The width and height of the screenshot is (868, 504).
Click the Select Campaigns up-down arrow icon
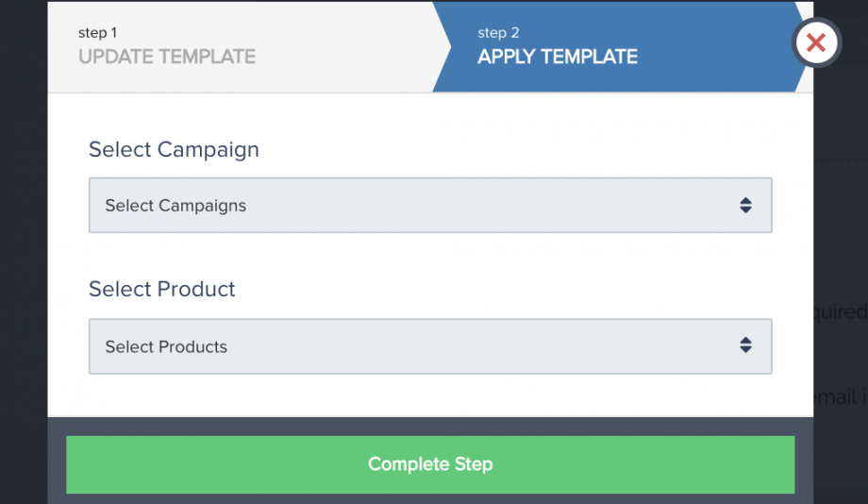point(745,206)
